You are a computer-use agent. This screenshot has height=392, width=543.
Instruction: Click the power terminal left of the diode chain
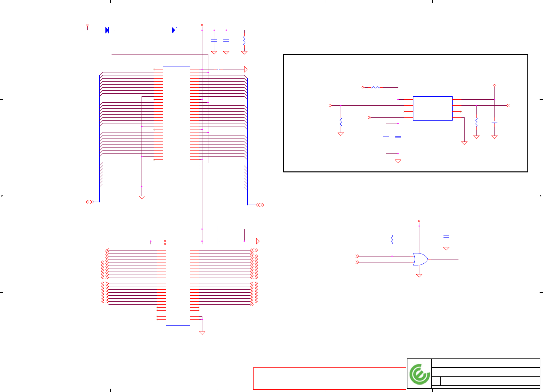click(x=87, y=25)
